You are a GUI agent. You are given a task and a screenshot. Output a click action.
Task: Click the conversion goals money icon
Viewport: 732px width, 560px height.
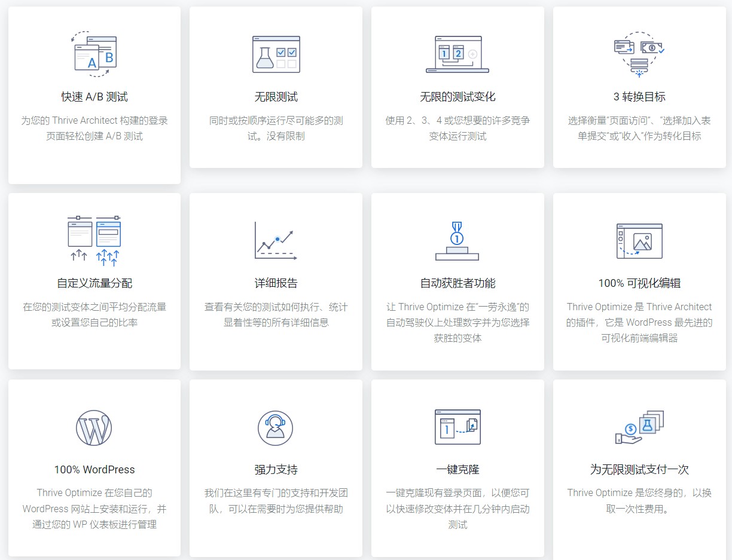[639, 54]
